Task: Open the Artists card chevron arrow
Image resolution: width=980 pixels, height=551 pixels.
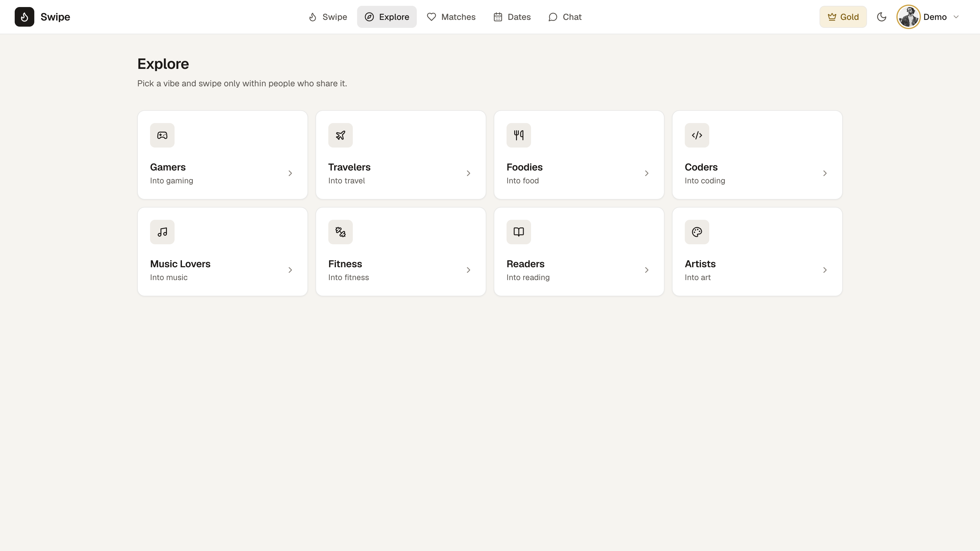Action: point(825,270)
